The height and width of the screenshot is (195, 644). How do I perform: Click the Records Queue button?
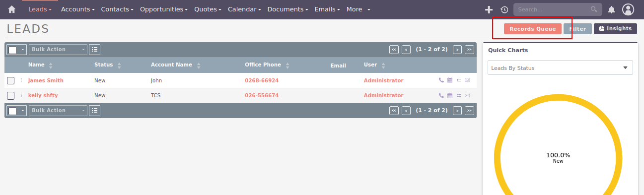click(533, 29)
